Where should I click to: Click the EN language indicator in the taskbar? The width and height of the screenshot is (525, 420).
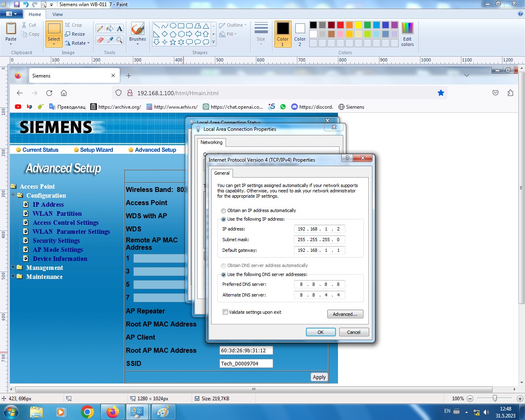[x=447, y=411]
